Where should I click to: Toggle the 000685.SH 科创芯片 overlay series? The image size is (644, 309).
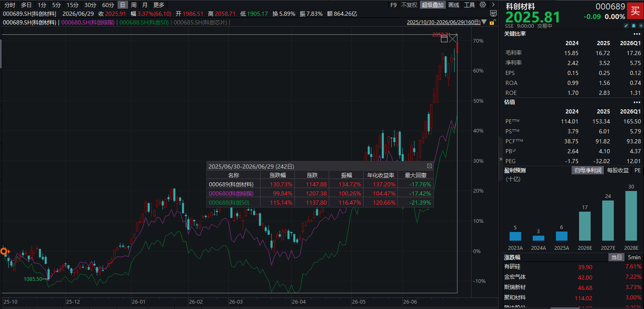click(x=200, y=22)
